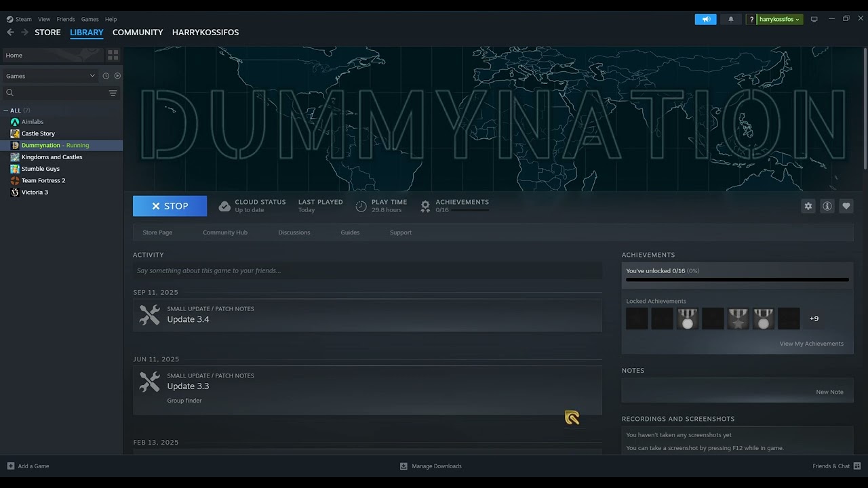This screenshot has height=488, width=868.
Task: Click New Note button
Action: click(x=829, y=392)
